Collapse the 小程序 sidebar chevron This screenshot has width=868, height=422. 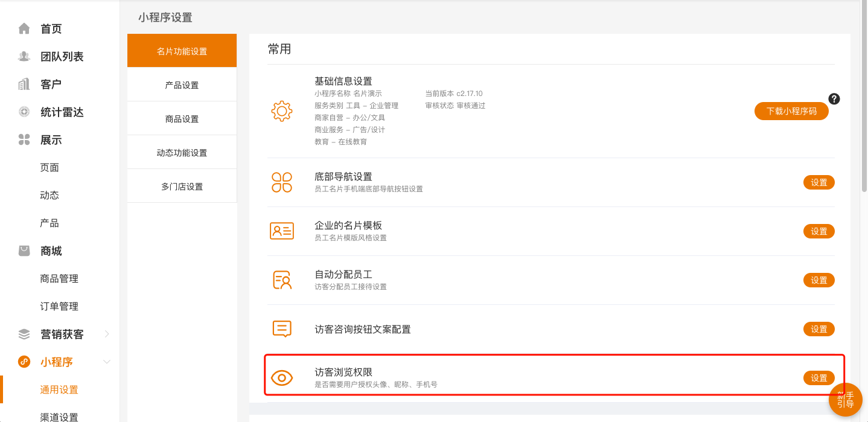(x=107, y=362)
